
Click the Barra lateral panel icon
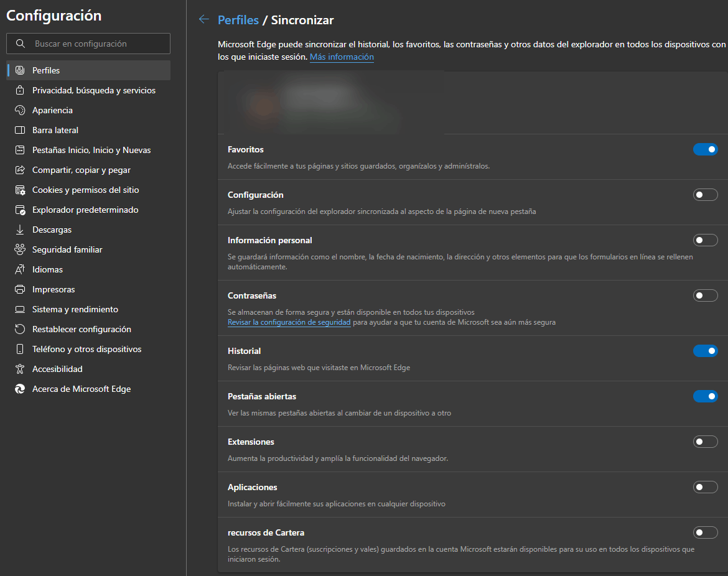tap(20, 130)
